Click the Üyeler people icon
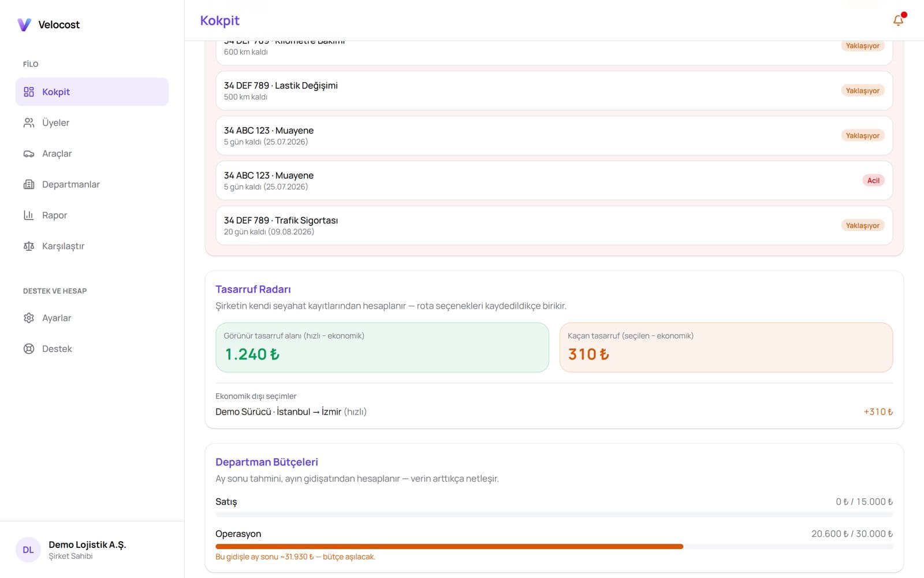This screenshot has width=924, height=578. (x=29, y=123)
